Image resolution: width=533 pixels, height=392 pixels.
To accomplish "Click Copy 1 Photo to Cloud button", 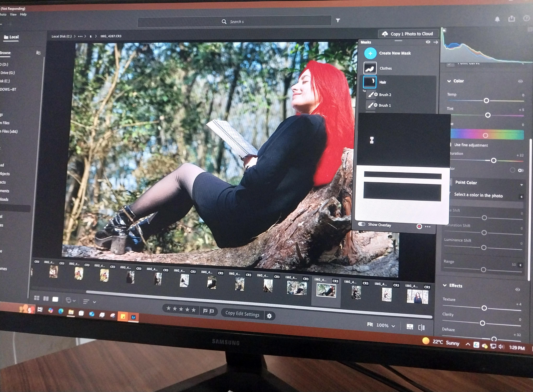I will tap(407, 34).
